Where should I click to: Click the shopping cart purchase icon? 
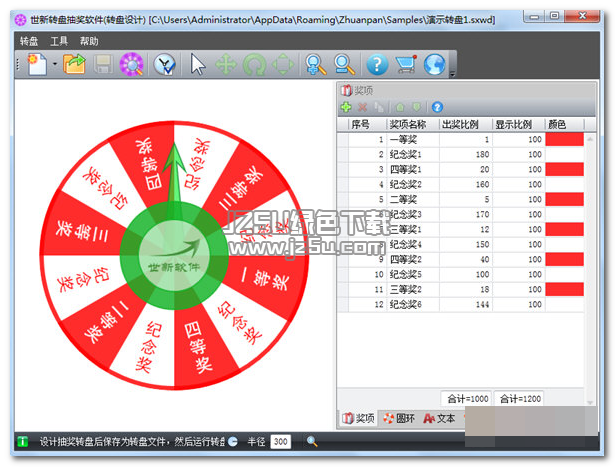click(x=405, y=65)
